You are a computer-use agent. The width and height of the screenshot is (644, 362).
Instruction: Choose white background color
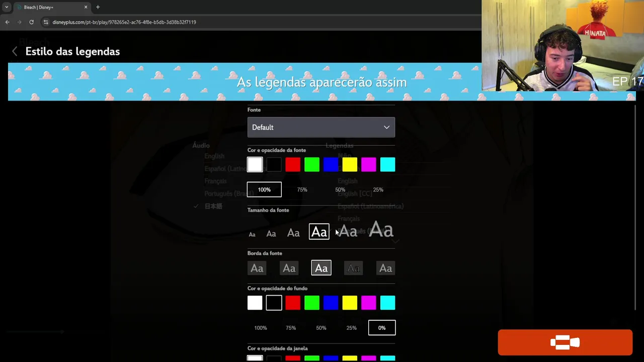[255, 303]
